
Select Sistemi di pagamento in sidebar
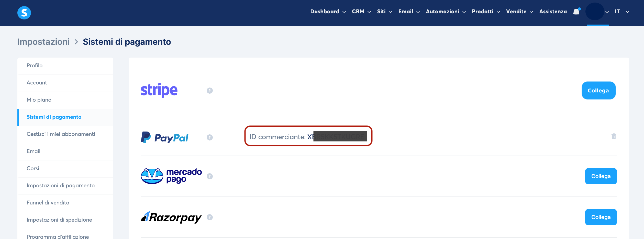tap(65, 117)
